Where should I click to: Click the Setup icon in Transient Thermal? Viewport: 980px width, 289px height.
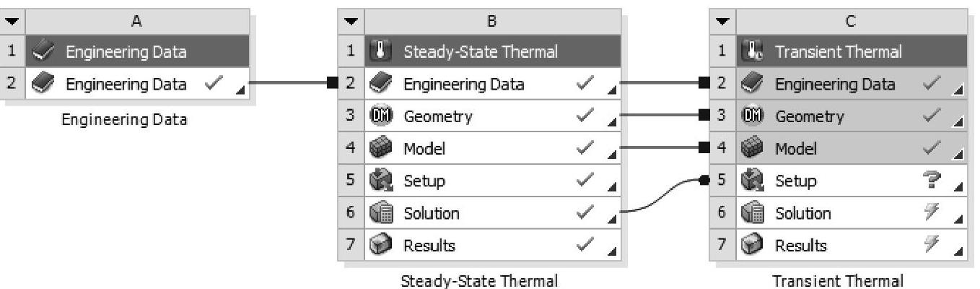(751, 181)
